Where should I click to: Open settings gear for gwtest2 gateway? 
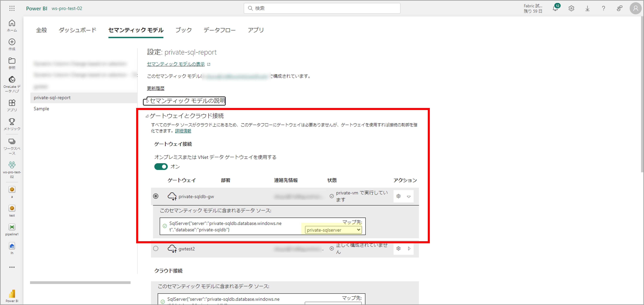(x=398, y=248)
